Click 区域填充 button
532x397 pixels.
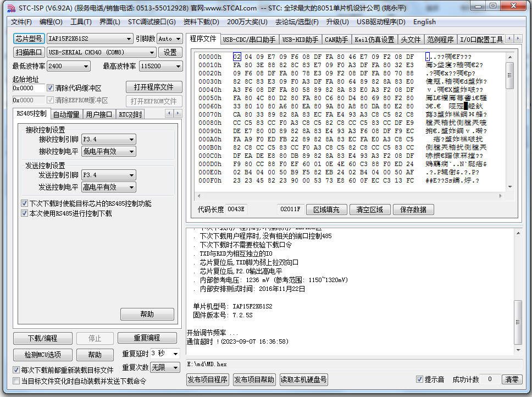coord(326,209)
